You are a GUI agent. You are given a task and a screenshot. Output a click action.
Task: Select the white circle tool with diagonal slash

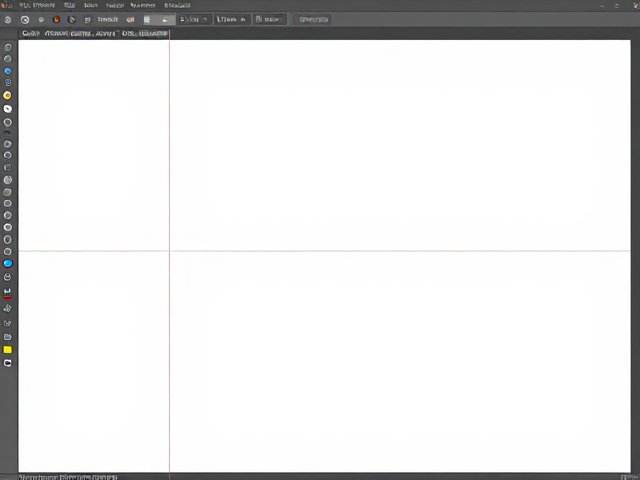pos(7,109)
